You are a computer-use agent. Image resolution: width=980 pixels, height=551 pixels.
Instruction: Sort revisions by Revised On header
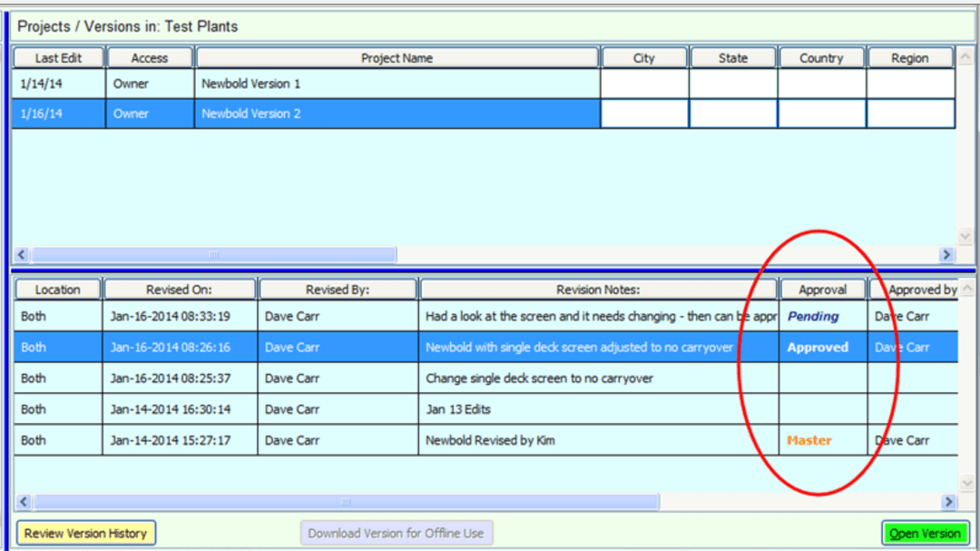(x=179, y=290)
